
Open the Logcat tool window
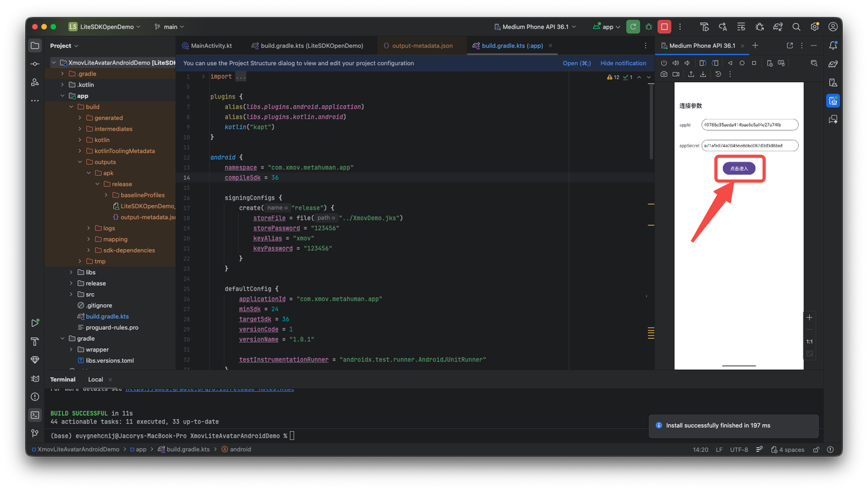click(x=35, y=378)
